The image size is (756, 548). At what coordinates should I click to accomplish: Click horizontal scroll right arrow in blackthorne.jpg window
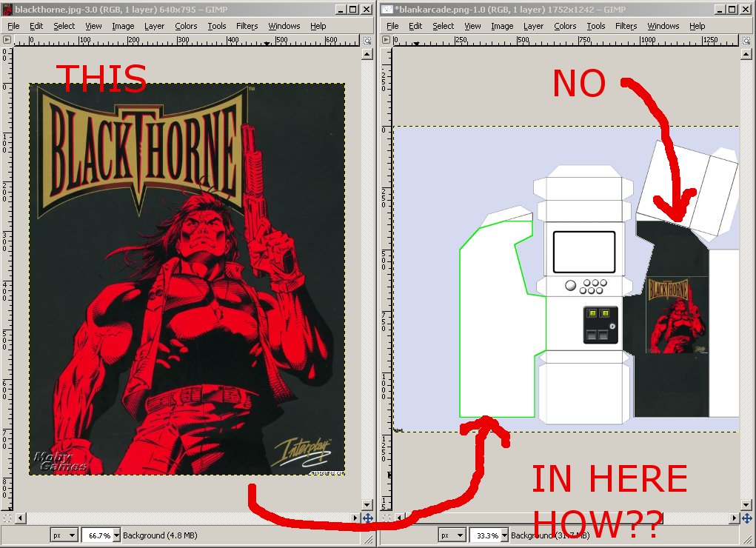pyautogui.click(x=355, y=518)
